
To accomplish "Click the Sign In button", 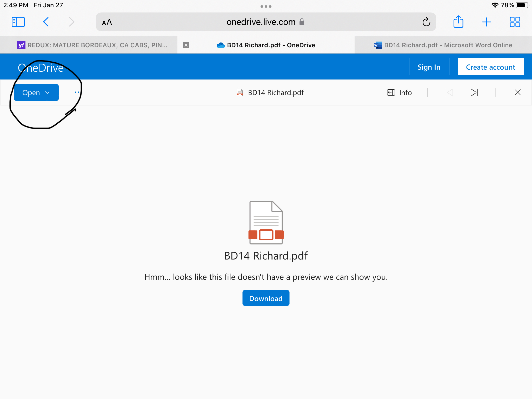I will click(429, 67).
